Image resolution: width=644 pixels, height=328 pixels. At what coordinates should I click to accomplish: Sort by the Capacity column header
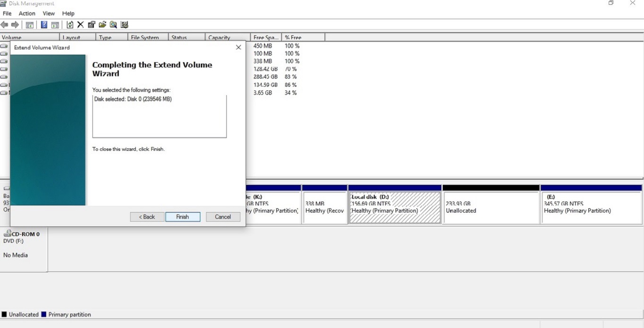point(228,37)
